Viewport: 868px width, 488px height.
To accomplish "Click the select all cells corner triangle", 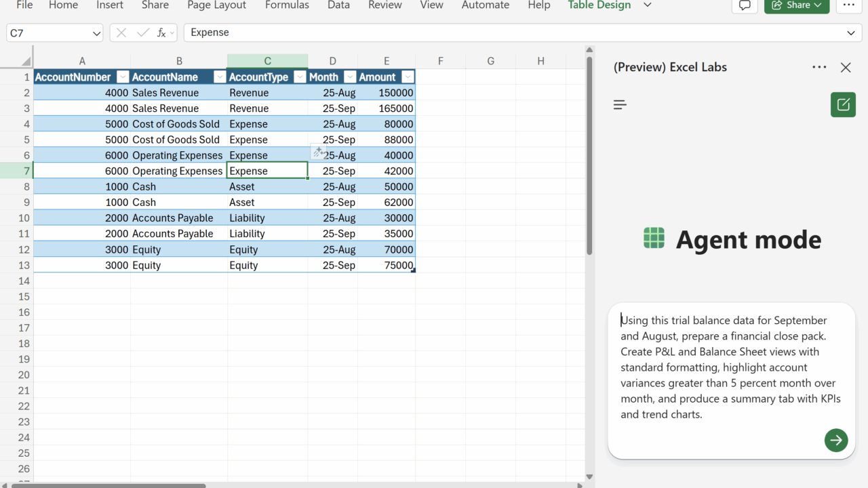I will 26,61.
